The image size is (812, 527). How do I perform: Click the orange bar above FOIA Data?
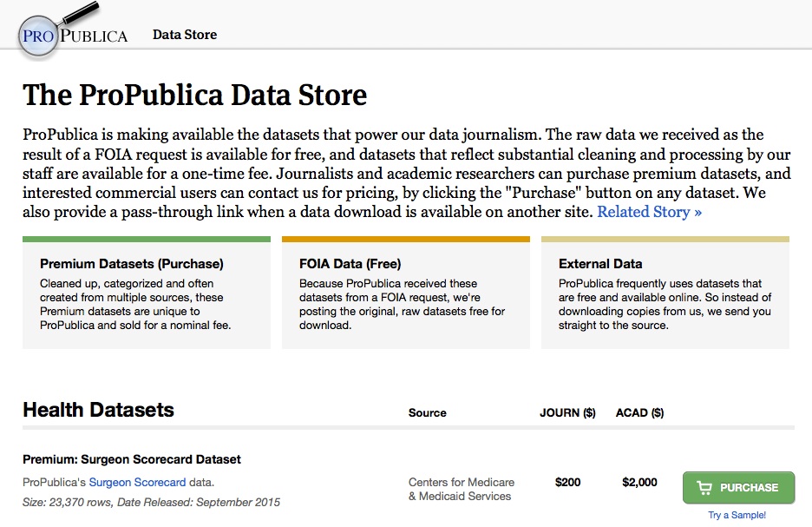point(405,239)
